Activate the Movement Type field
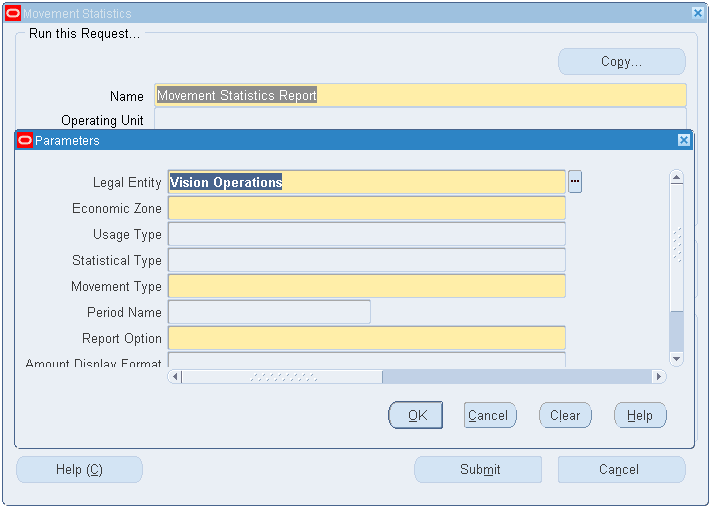The image size is (711, 509). (366, 286)
